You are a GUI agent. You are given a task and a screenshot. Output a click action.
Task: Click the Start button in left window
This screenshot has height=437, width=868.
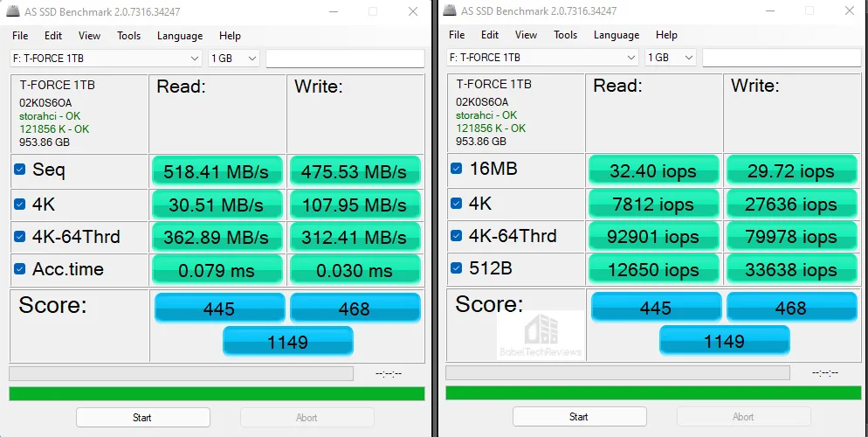(x=143, y=418)
